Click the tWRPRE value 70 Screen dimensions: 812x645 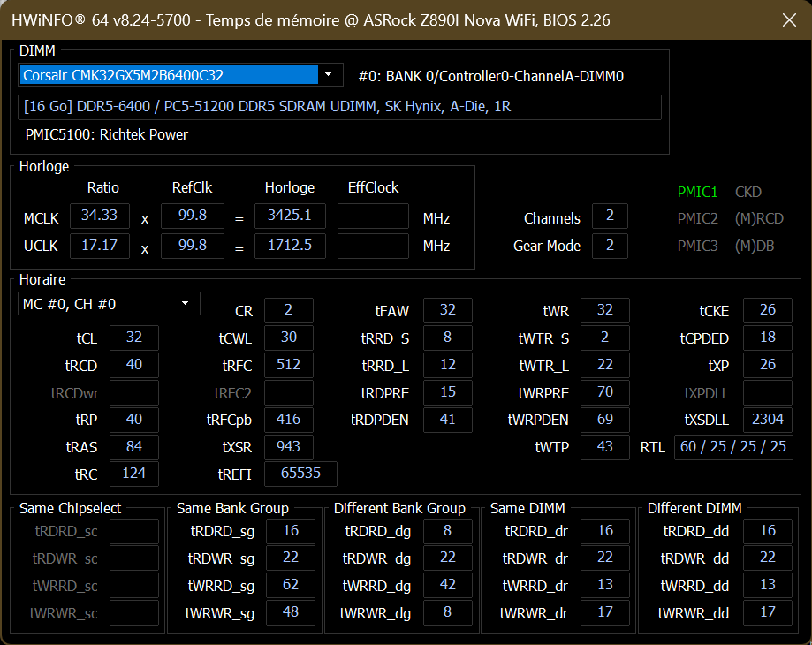tap(605, 392)
